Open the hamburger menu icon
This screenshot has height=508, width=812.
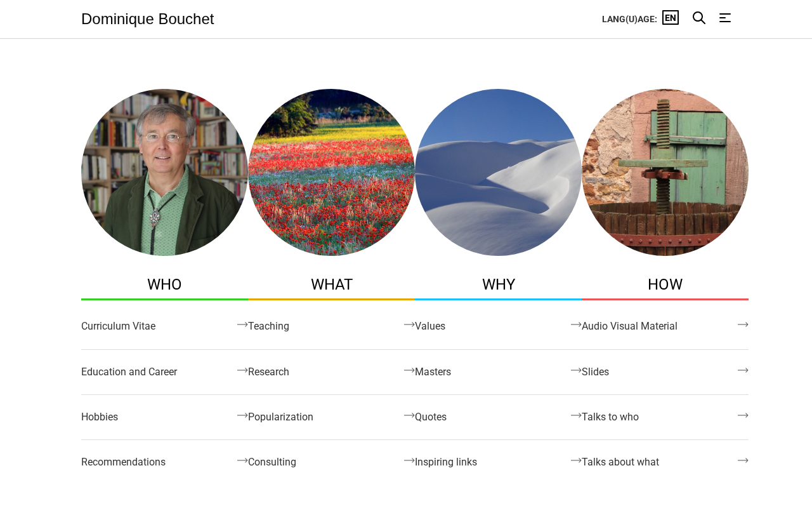pyautogui.click(x=725, y=18)
